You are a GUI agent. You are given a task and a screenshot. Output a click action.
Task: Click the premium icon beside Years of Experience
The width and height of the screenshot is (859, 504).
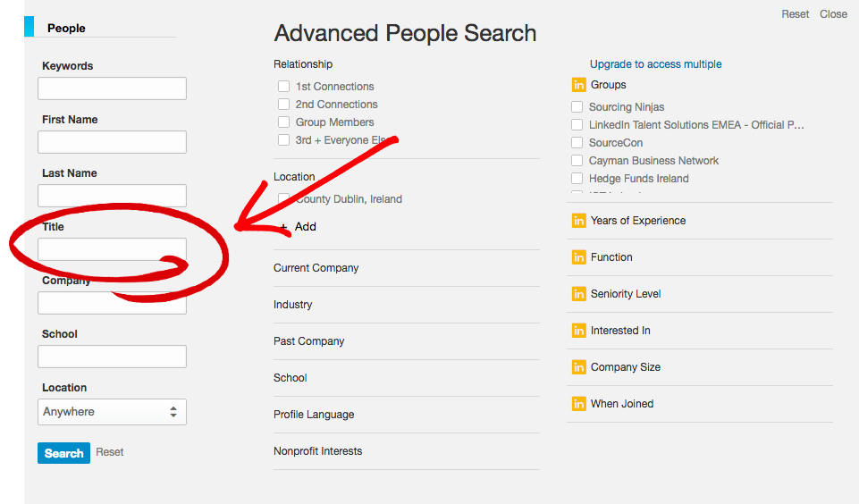[x=578, y=221]
